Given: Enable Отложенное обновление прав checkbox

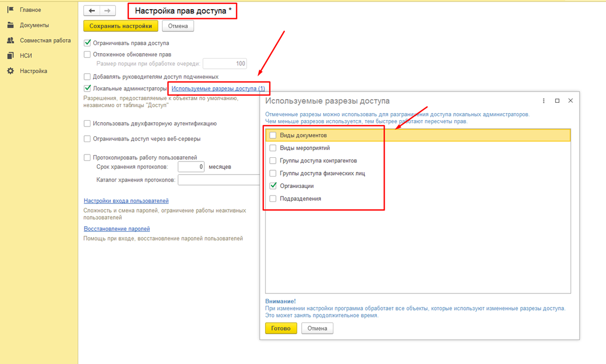Looking at the screenshot, I should coord(87,54).
